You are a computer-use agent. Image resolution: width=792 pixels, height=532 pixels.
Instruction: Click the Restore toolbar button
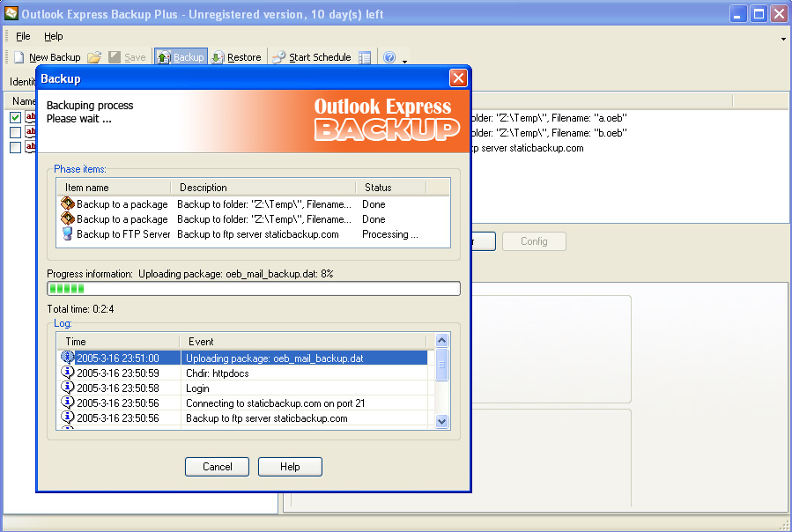[x=236, y=57]
